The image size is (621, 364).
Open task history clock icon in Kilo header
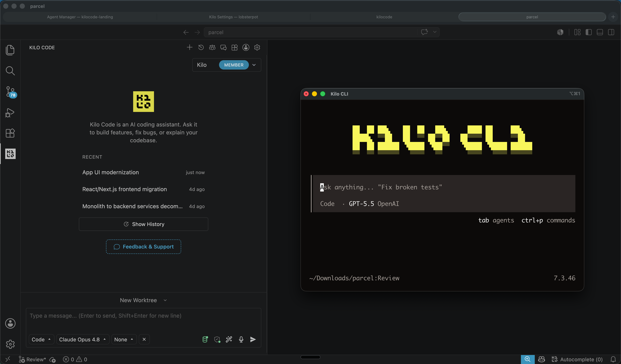click(201, 47)
